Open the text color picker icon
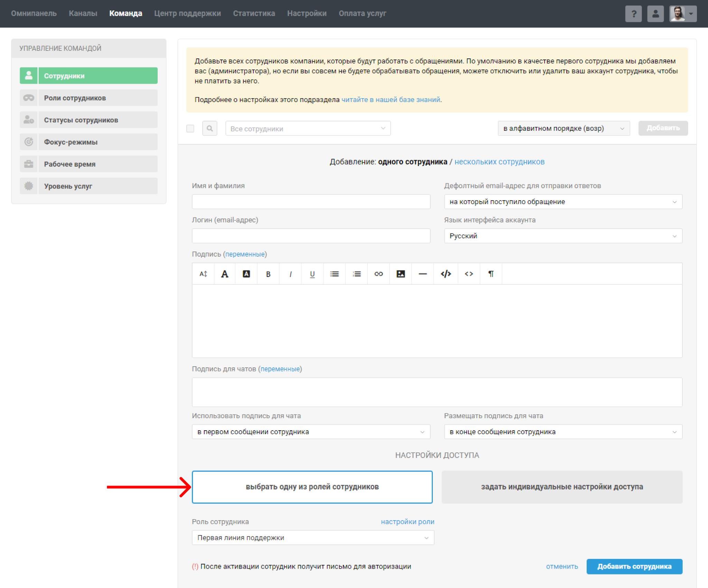The height and width of the screenshot is (588, 708). (225, 274)
